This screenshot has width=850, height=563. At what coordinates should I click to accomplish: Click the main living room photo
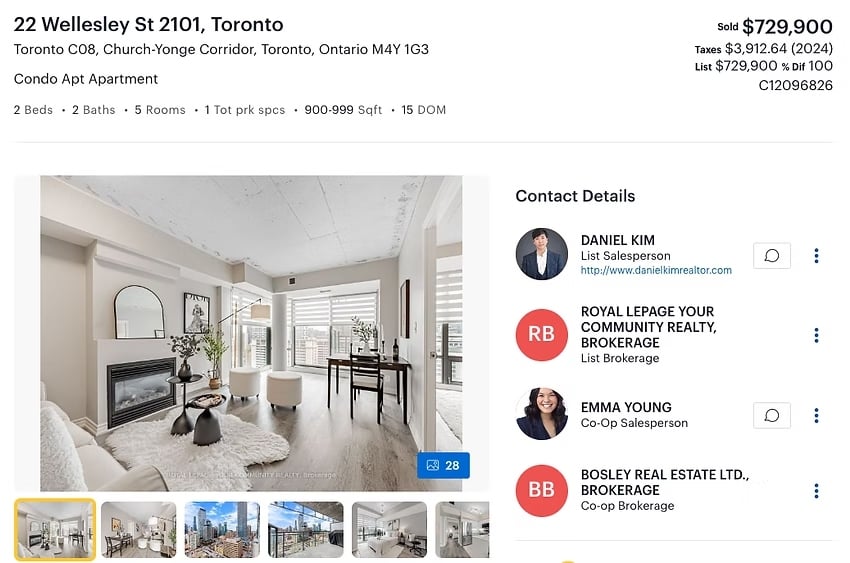pos(251,333)
